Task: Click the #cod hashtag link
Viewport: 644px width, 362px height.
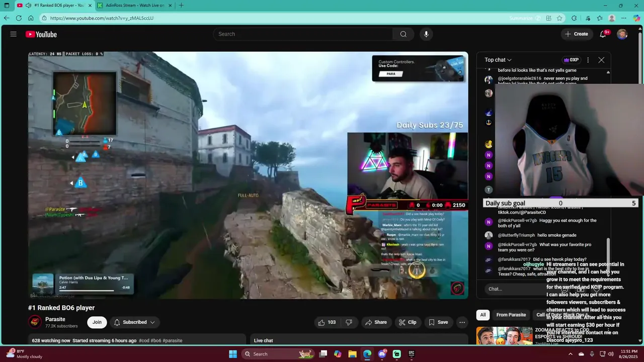Action: pos(144,340)
